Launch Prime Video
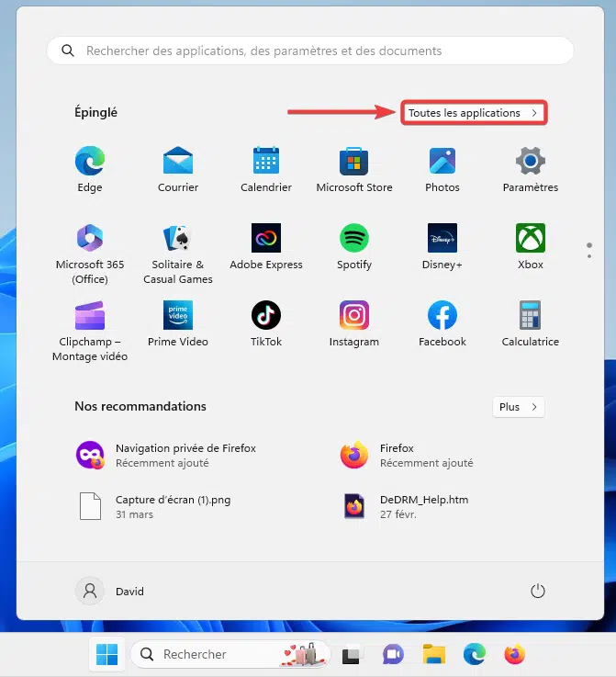This screenshot has width=616, height=677. pos(178,324)
